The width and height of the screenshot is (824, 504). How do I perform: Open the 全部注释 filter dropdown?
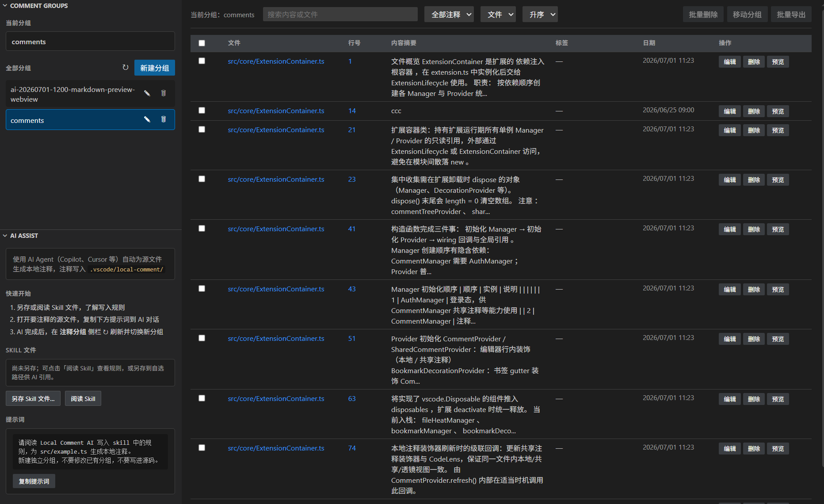(x=449, y=15)
